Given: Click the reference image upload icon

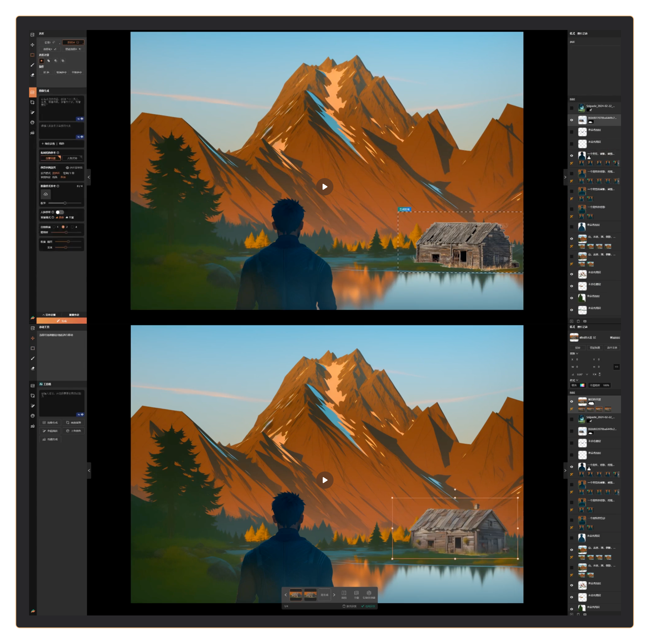Looking at the screenshot, I should (x=46, y=194).
